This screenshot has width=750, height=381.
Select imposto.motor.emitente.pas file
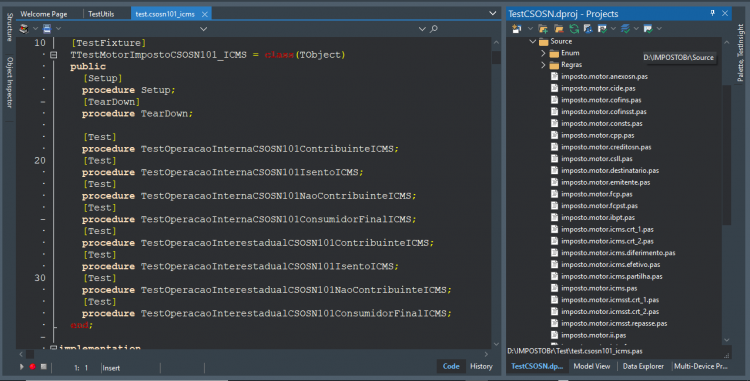[x=606, y=182]
